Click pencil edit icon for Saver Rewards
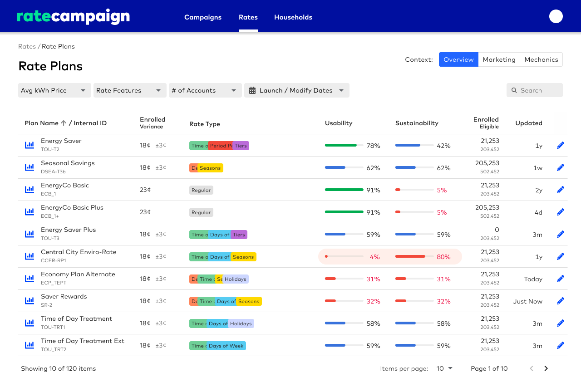The height and width of the screenshot is (392, 581). coord(561,301)
